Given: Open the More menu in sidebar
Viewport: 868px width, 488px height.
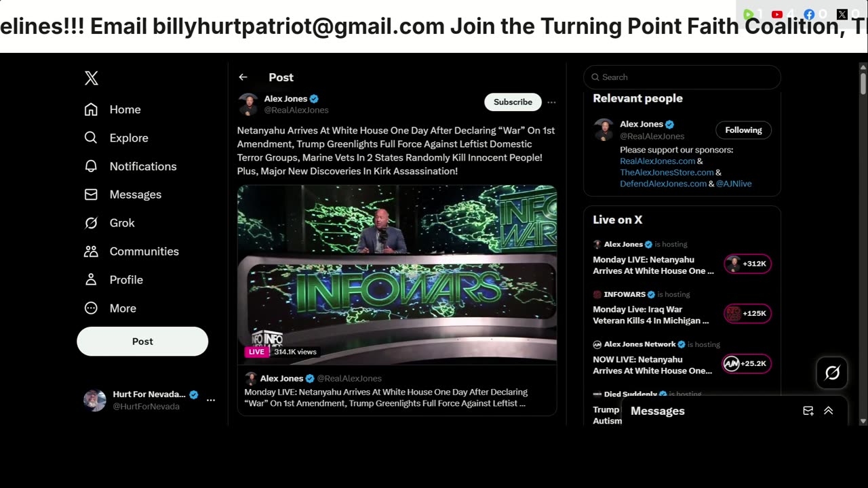Looking at the screenshot, I should (x=110, y=308).
